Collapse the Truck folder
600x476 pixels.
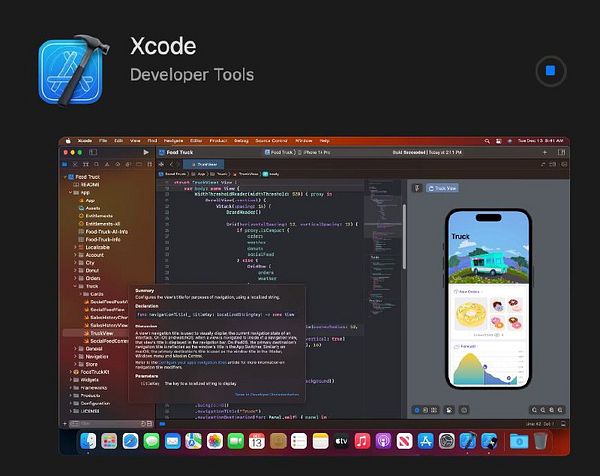75,286
